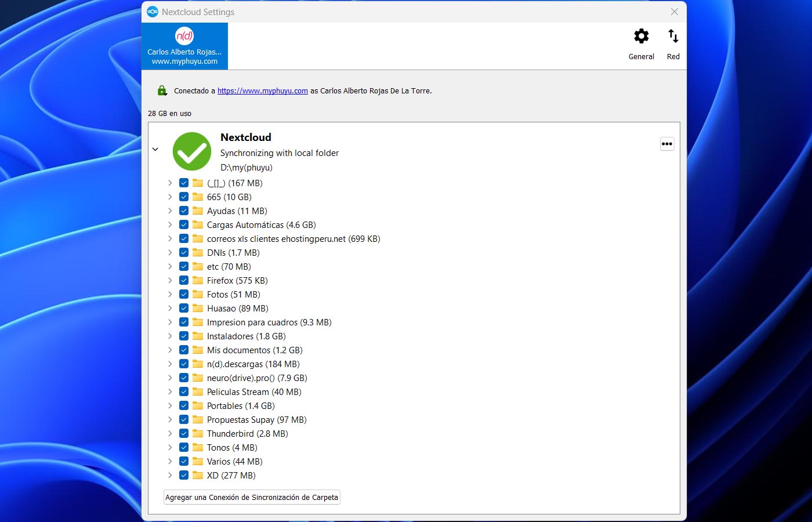Click the folder icon for Fotos
The image size is (812, 522).
pos(198,294)
